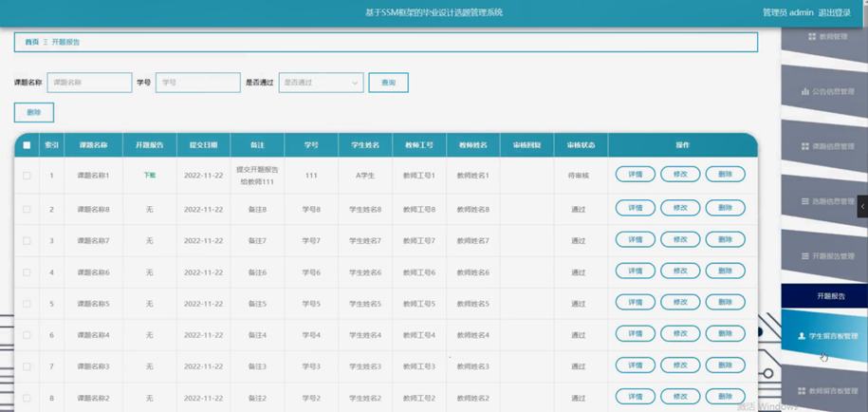The height and width of the screenshot is (412, 868).
Task: Go to 首页 in breadcrumb
Action: 32,42
